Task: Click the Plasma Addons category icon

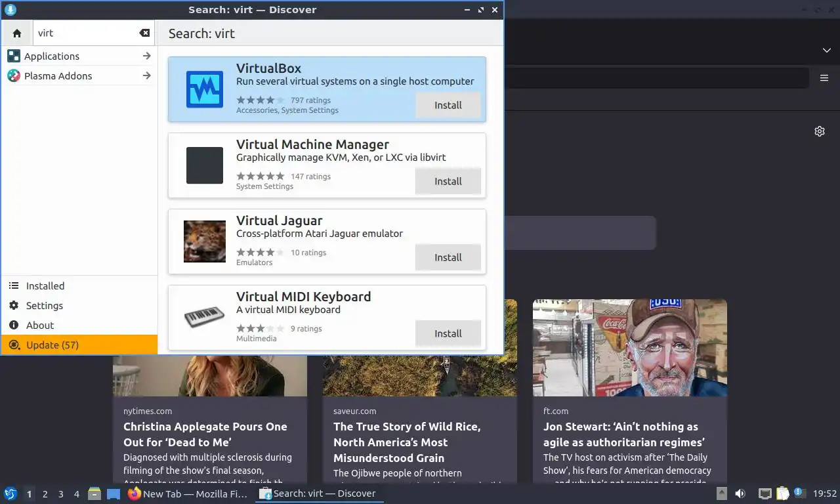Action: point(14,75)
